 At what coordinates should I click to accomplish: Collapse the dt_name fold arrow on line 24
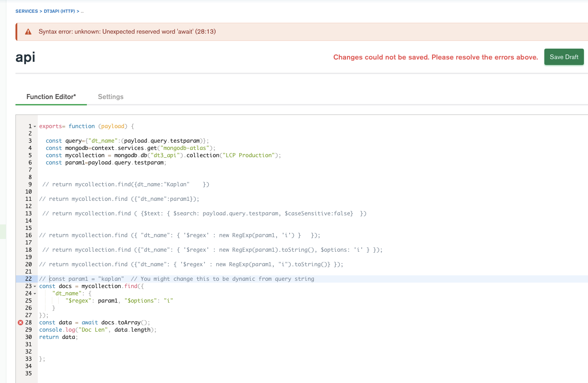click(35, 293)
